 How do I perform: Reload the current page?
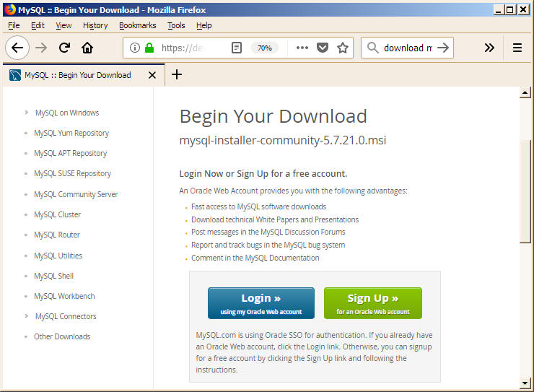(64, 48)
